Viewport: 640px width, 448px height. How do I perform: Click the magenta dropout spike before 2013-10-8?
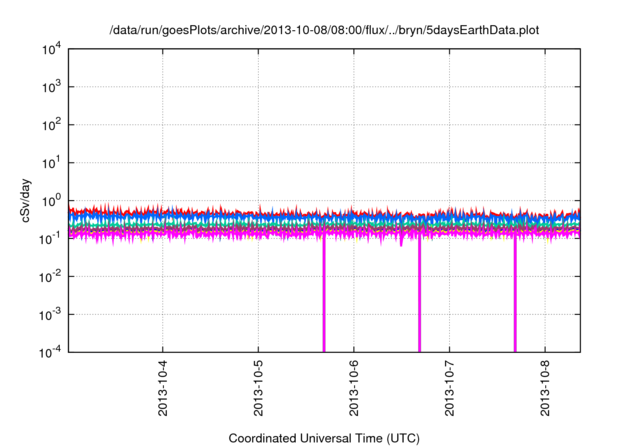click(515, 294)
